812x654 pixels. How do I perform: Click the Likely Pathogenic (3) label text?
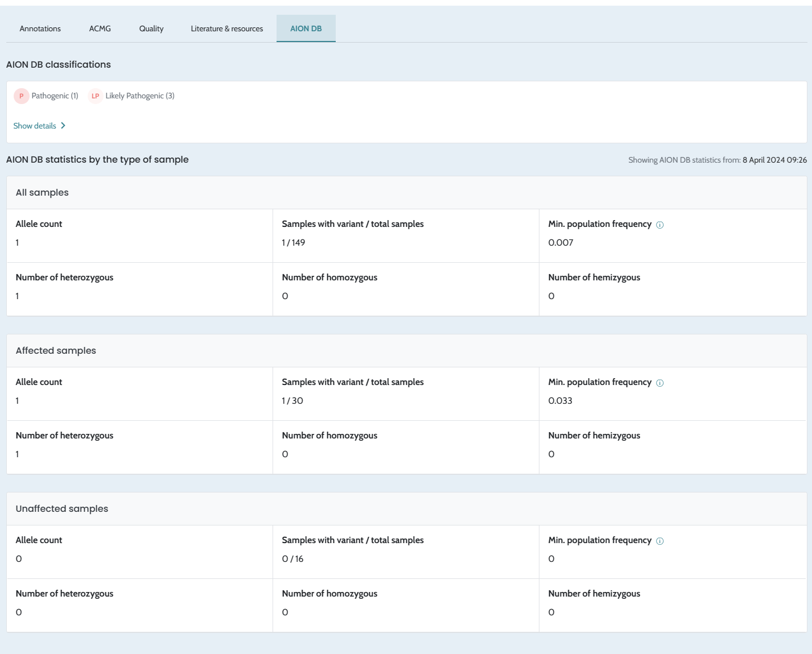click(x=140, y=96)
